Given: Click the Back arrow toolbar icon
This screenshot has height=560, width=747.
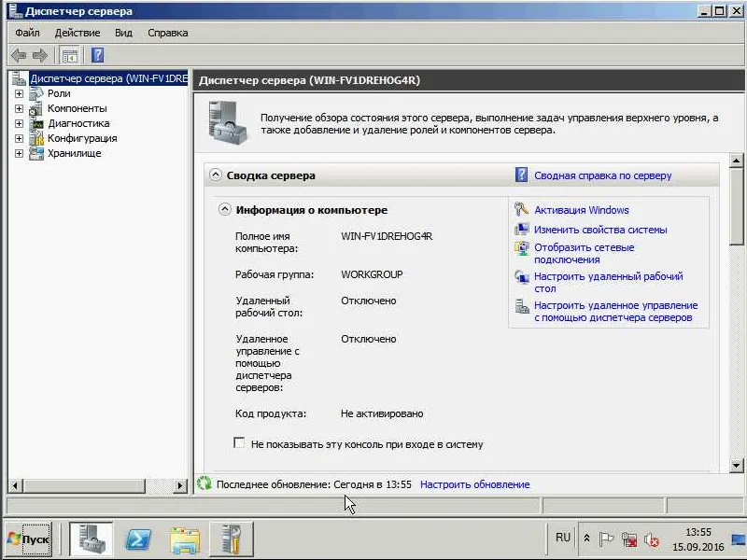Looking at the screenshot, I should point(19,55).
